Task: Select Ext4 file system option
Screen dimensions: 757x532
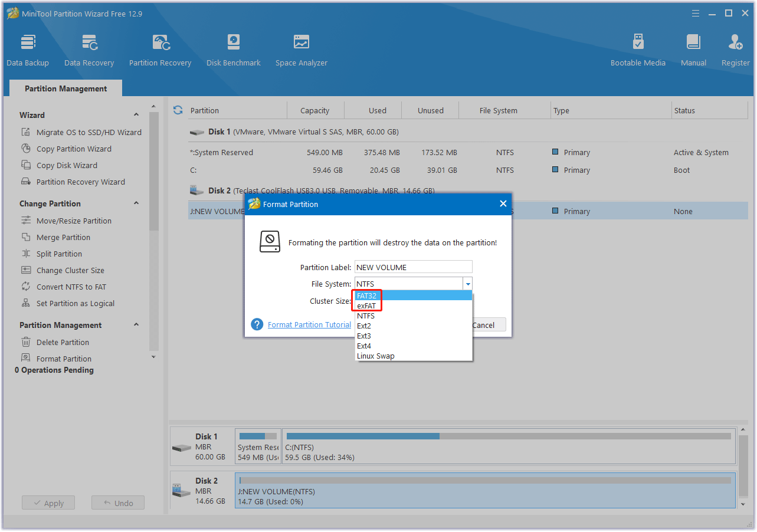Action: [414, 346]
